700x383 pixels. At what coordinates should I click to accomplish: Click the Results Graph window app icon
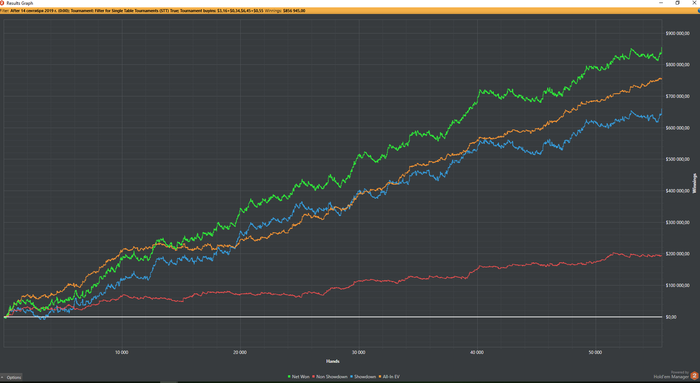coord(2,3)
